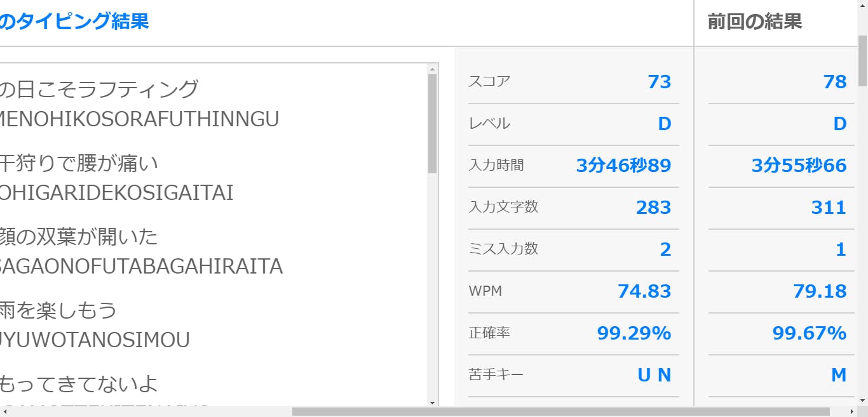Click the list's scroll-up arrow

click(x=433, y=69)
